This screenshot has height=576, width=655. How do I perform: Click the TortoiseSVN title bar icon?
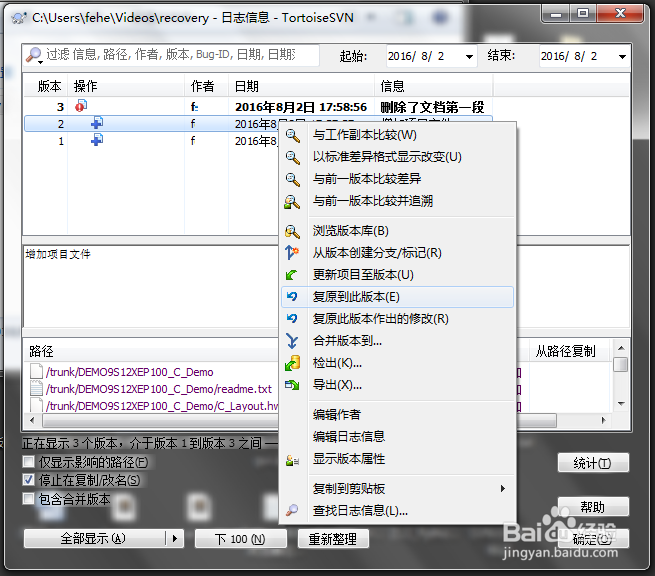pyautogui.click(x=19, y=18)
